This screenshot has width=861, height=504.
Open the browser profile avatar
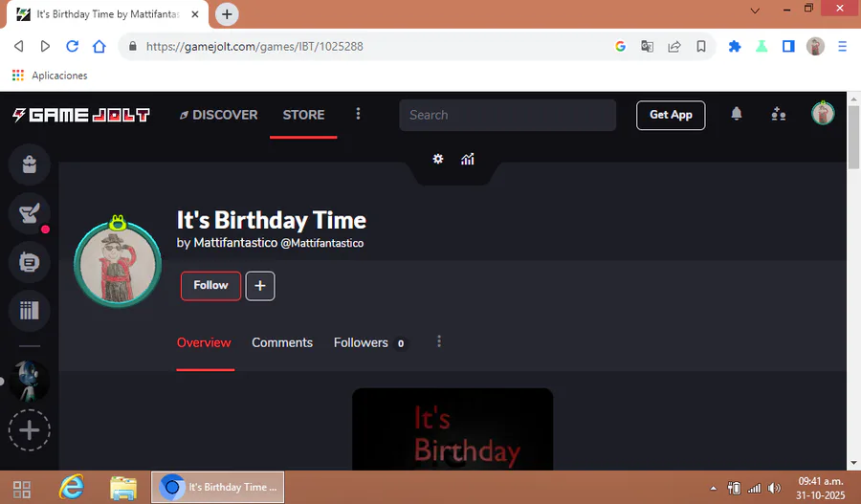pyautogui.click(x=815, y=46)
